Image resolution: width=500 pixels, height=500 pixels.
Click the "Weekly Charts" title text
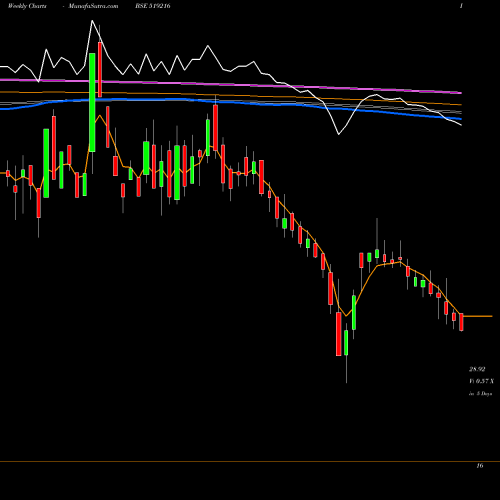(27, 6)
